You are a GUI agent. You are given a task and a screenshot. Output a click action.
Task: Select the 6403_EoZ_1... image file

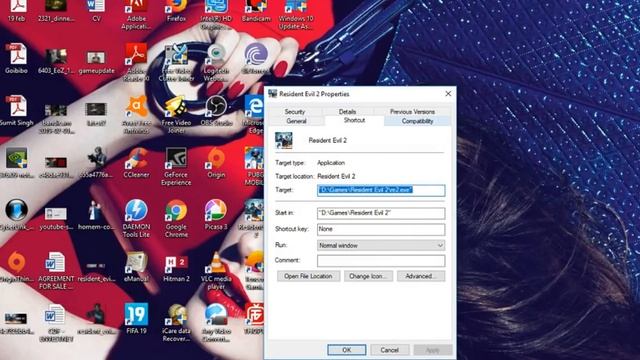[56, 61]
